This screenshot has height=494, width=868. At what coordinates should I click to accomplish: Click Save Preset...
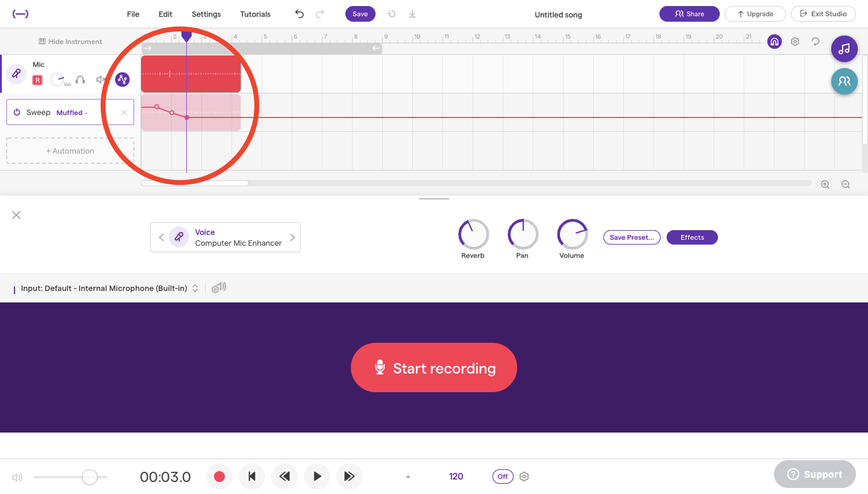click(632, 237)
